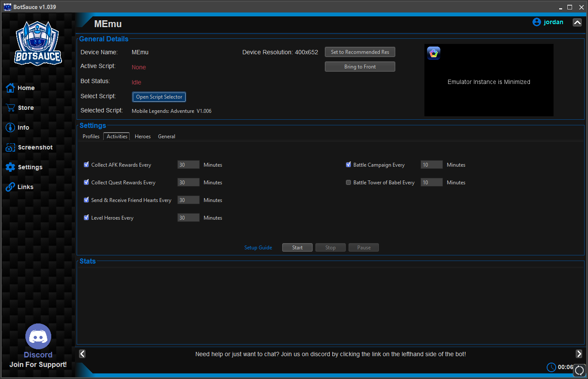Viewport: 588px width, 379px height.
Task: Show next tip with right arrow
Action: [x=579, y=354]
